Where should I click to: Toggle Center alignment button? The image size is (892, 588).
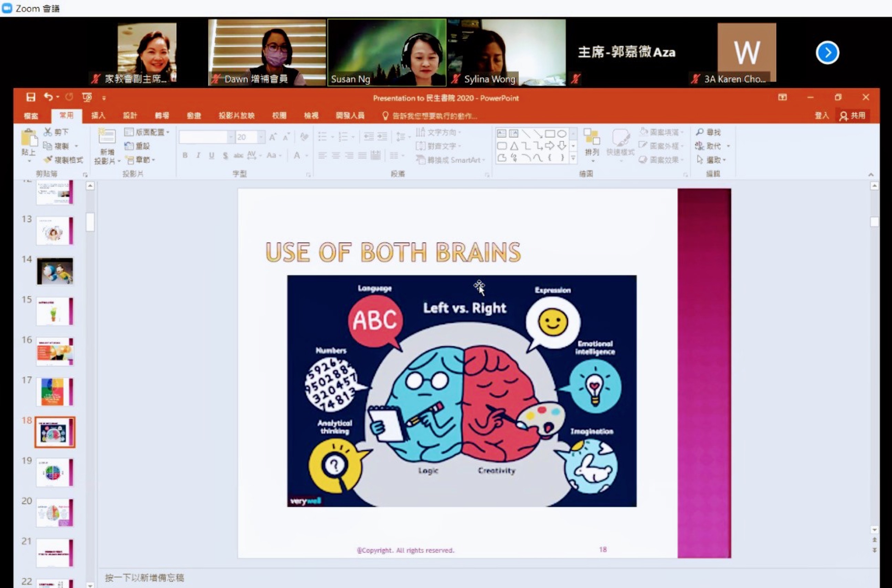pyautogui.click(x=336, y=155)
